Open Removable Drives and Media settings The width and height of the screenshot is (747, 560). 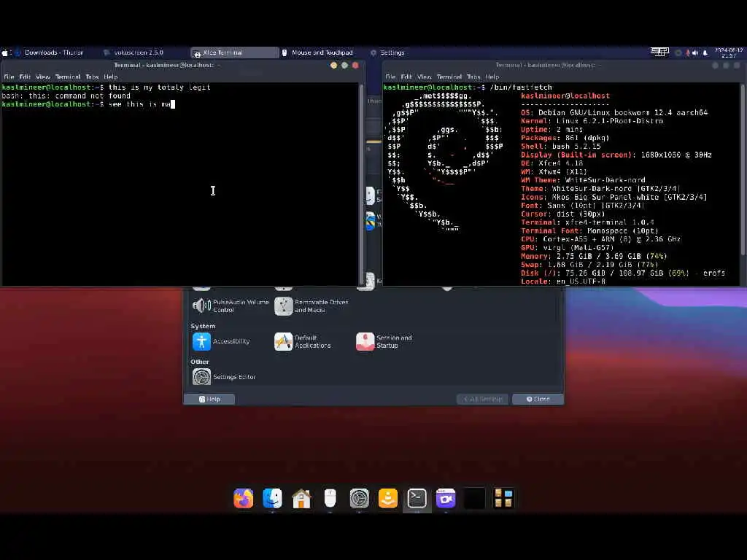click(x=311, y=306)
